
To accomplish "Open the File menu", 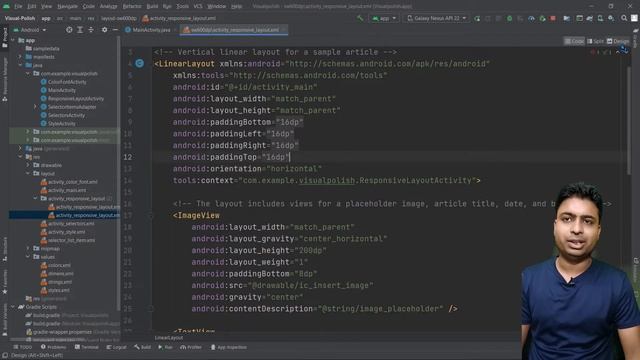I will point(18,6).
